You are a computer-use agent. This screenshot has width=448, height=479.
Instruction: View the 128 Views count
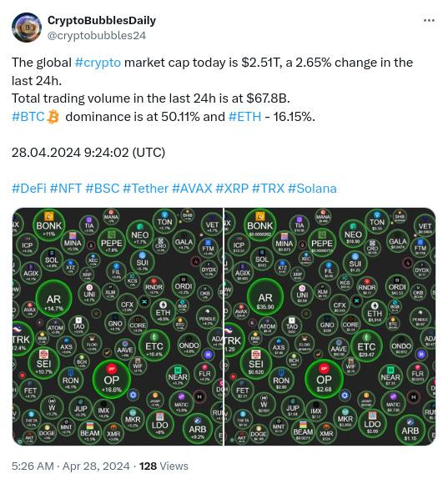point(164,466)
